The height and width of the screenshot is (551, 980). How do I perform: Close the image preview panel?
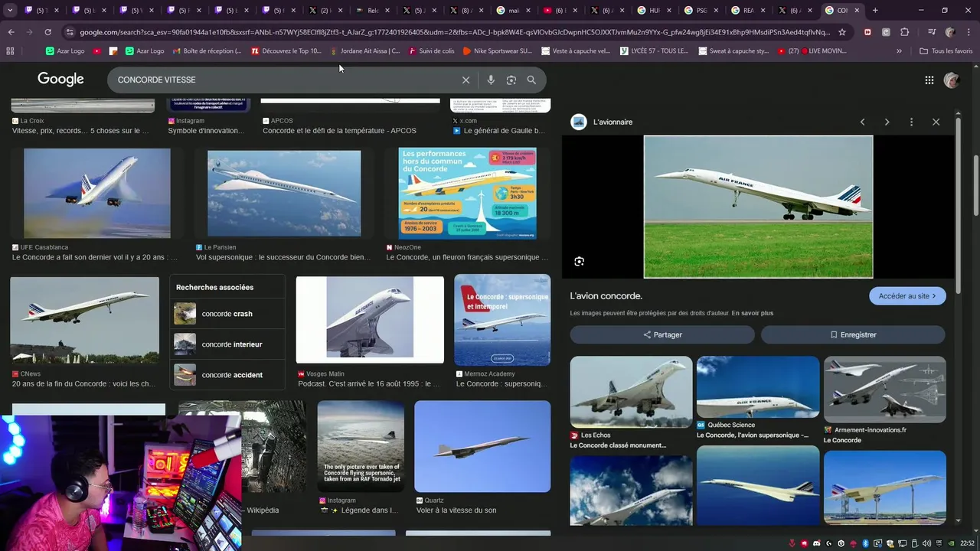point(936,122)
